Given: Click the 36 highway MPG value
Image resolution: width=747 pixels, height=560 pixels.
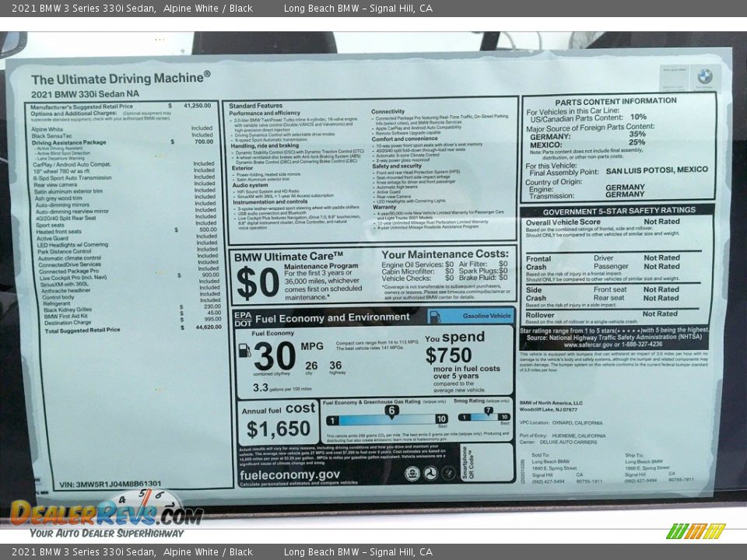Looking at the screenshot, I should click(x=335, y=366).
